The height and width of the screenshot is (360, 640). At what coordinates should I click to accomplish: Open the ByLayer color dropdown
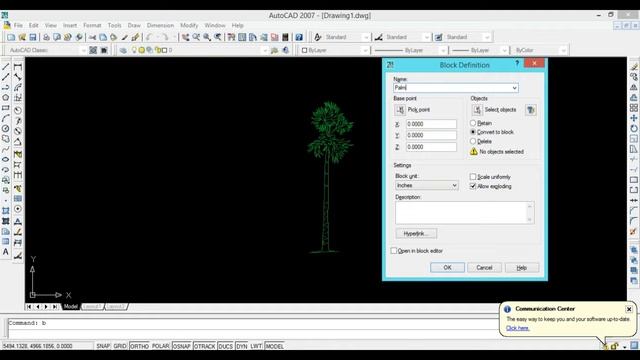click(365, 50)
